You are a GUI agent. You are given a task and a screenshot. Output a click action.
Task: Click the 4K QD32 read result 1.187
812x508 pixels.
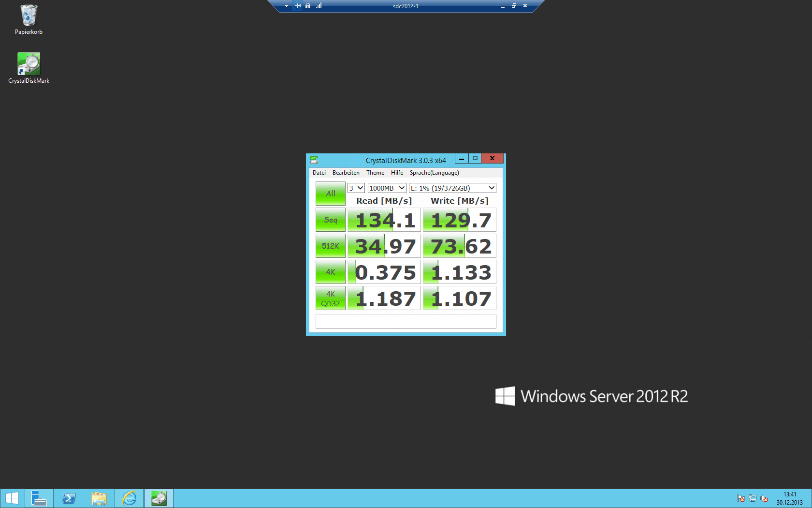click(x=384, y=299)
